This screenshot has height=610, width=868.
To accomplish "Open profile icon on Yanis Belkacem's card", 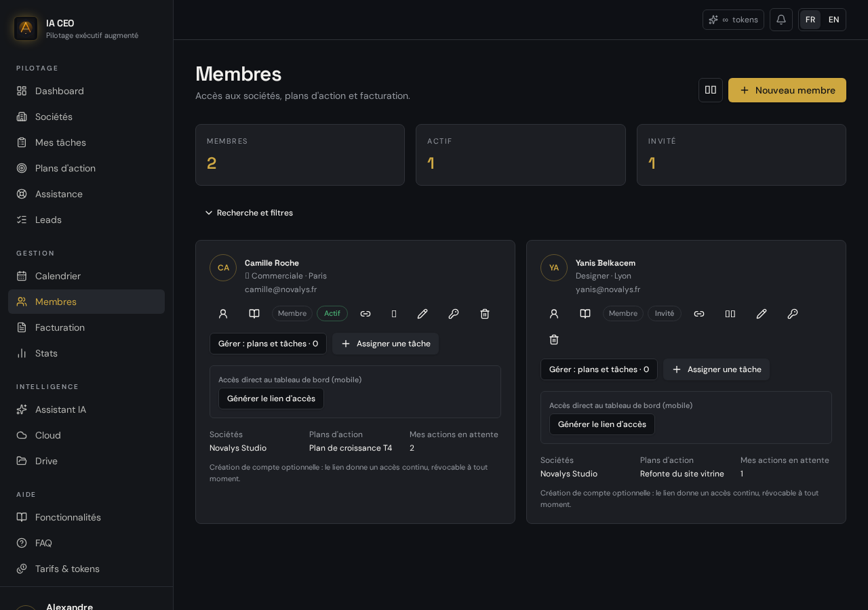I will point(554,314).
